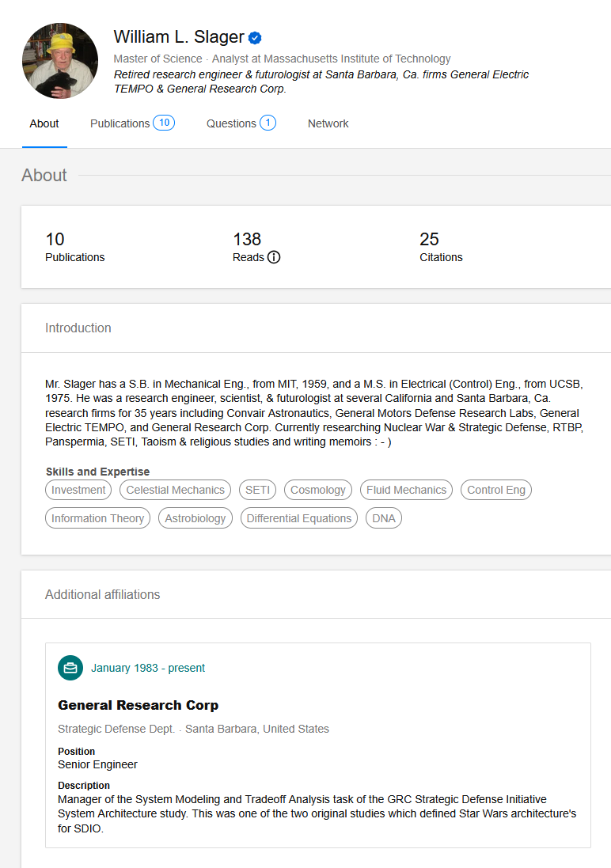
Task: Select the Investment skill tag
Action: click(78, 490)
